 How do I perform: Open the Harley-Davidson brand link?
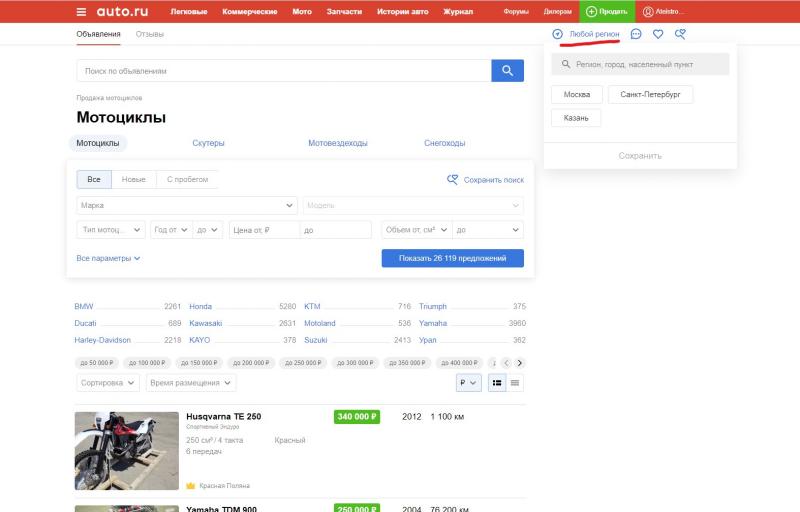(x=103, y=340)
